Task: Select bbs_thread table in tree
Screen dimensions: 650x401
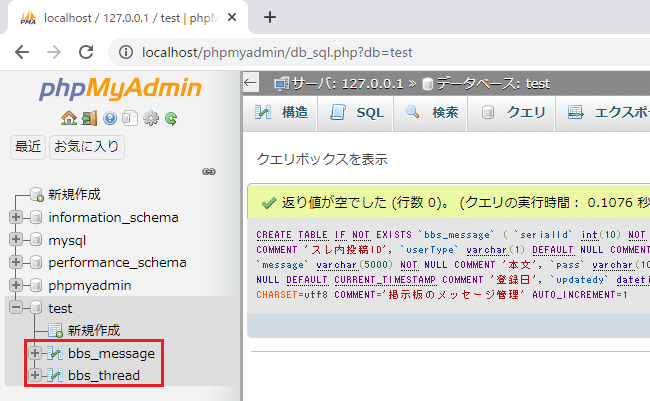Action: (x=104, y=376)
